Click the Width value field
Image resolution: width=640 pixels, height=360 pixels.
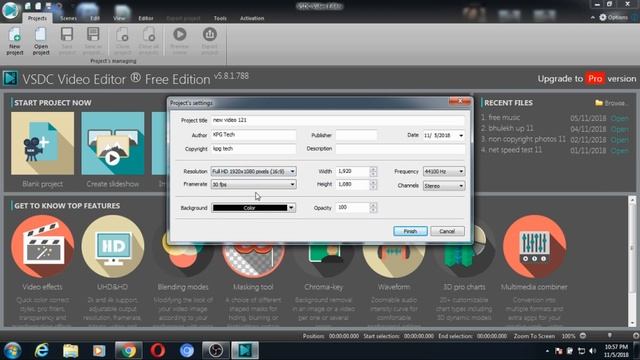(352, 171)
